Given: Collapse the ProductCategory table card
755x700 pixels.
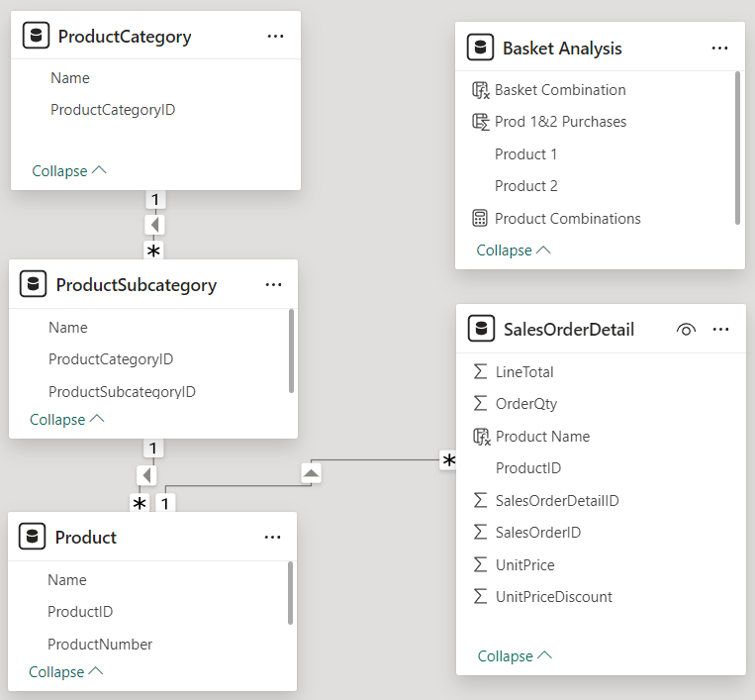Looking at the screenshot, I should (x=69, y=171).
